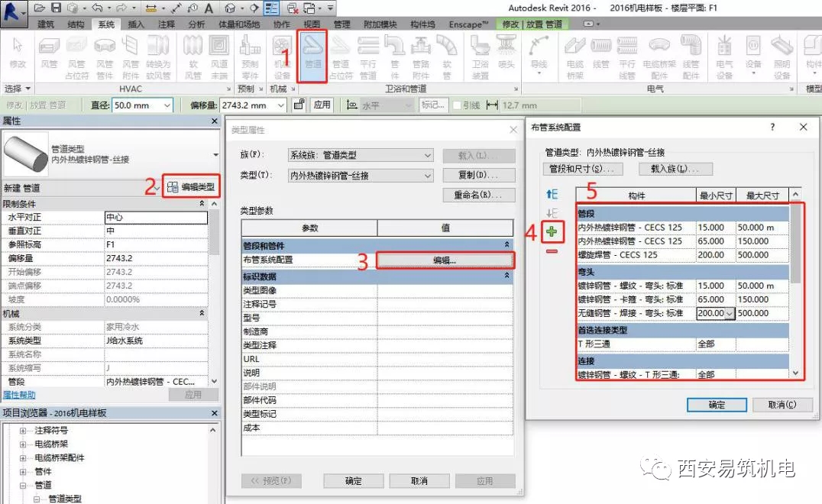Click the red minus remove row icon
Viewport: 822px width, 504px height.
point(552,251)
